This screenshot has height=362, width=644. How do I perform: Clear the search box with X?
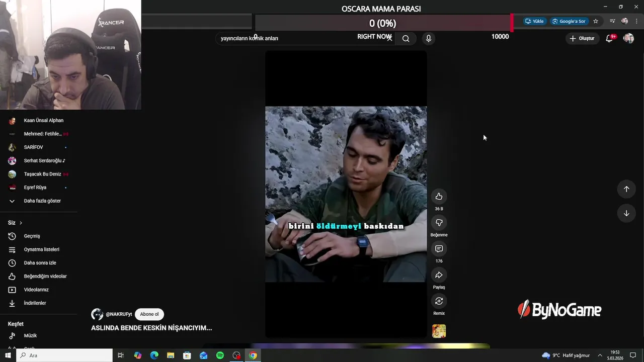pyautogui.click(x=389, y=38)
